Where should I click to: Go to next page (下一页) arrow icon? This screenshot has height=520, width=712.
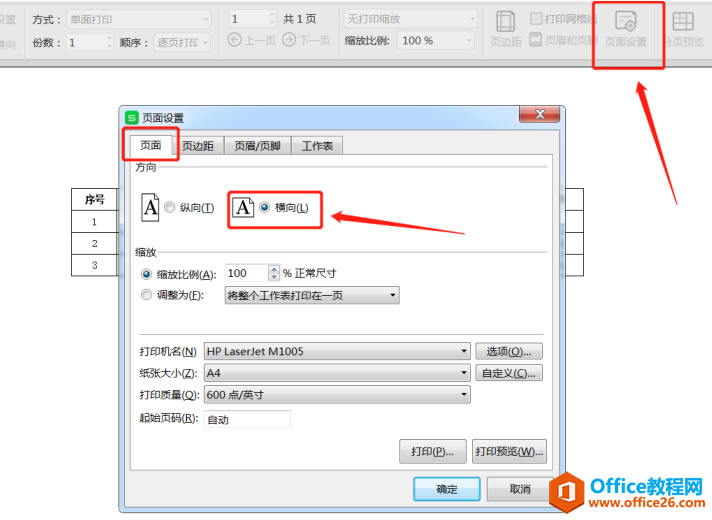[x=289, y=40]
